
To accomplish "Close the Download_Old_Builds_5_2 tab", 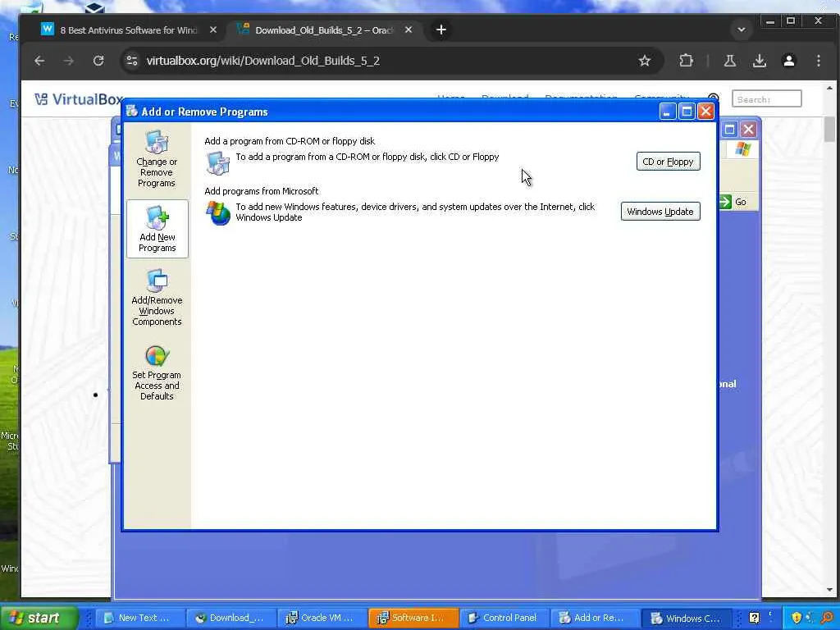I will pos(409,30).
